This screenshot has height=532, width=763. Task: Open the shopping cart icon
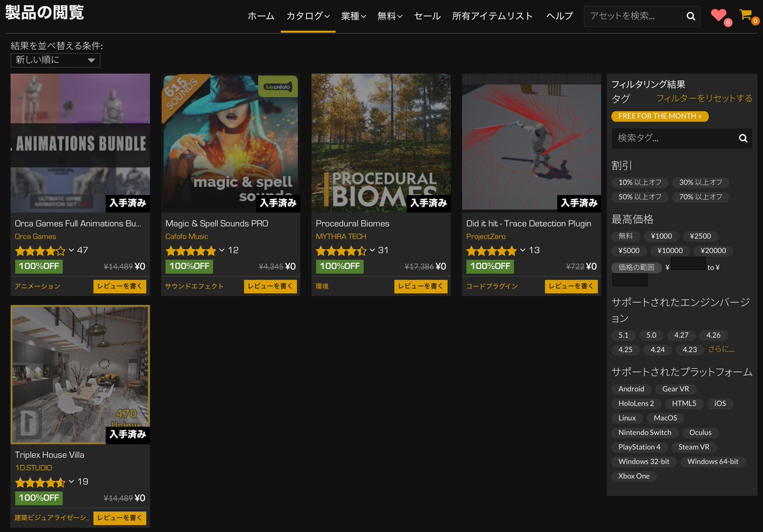(746, 15)
